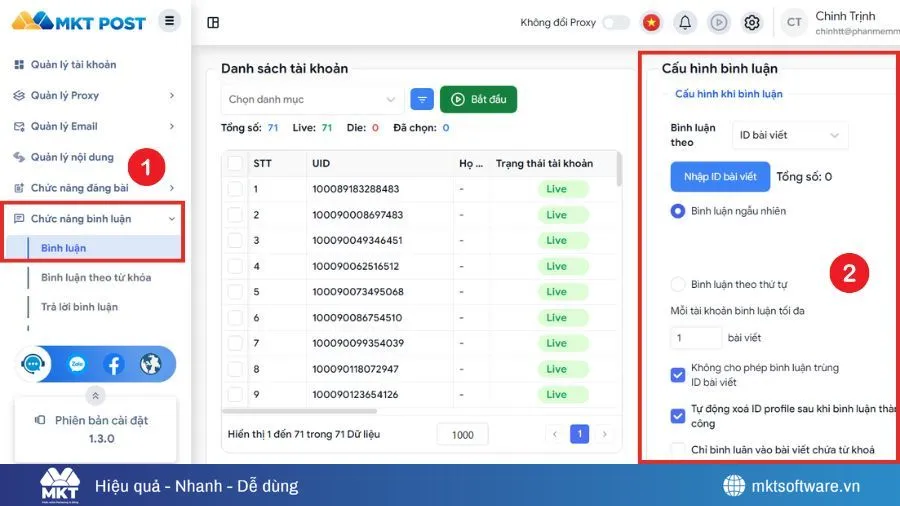
Task: Switch to Cấu hình khi bình luận tab
Action: 728,94
